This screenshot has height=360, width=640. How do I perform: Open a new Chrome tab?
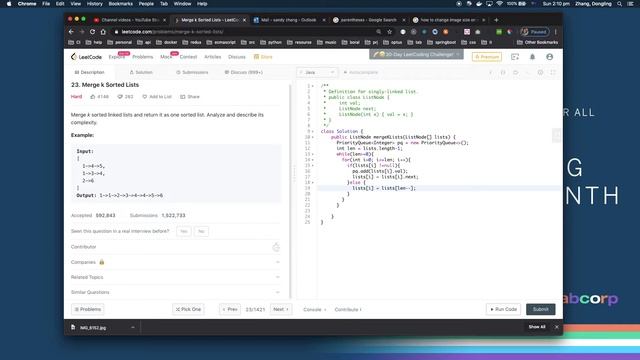[x=496, y=20]
